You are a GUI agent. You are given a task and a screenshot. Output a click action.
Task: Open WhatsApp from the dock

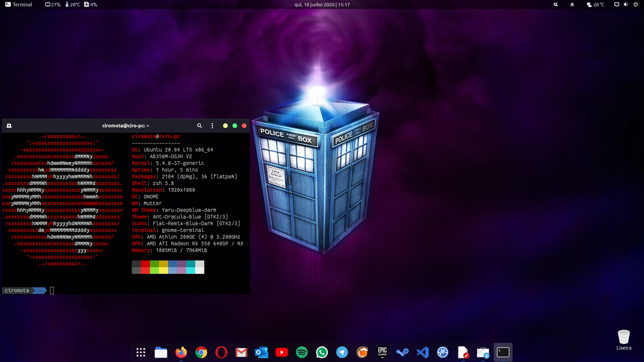[322, 352]
